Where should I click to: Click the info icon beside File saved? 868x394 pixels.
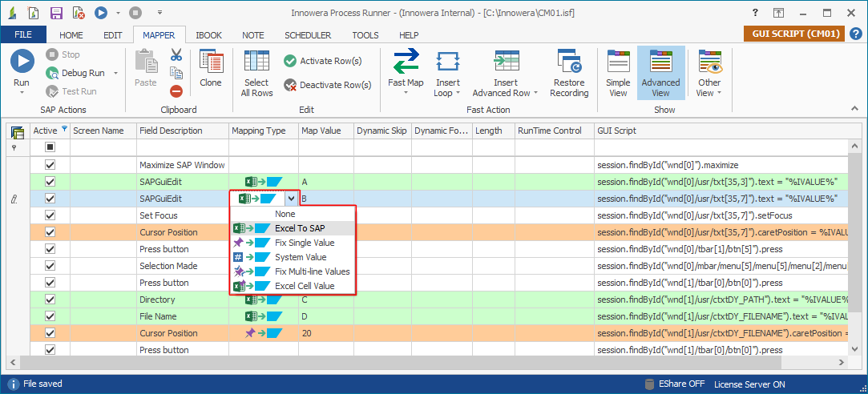tap(14, 384)
